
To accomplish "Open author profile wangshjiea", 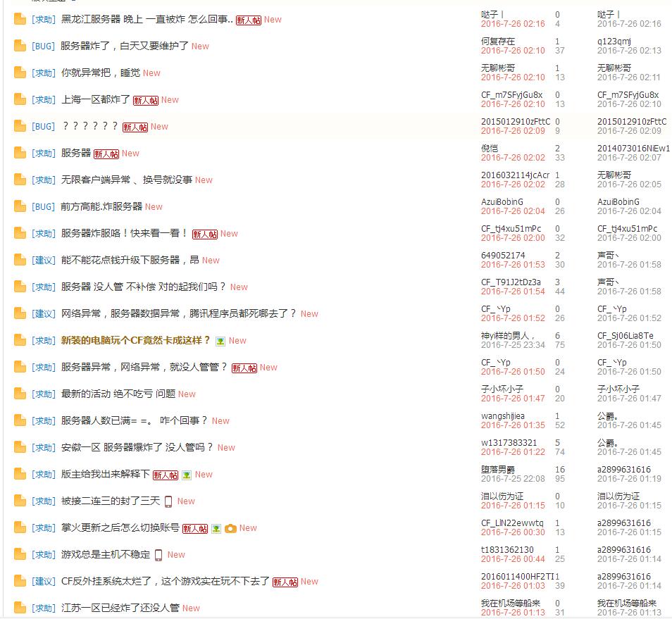I will [x=503, y=416].
